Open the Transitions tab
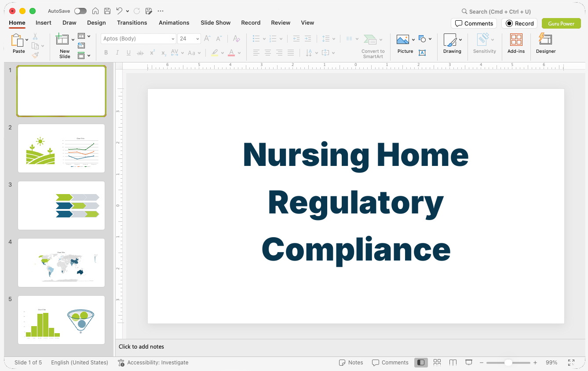Viewport: 588px width, 371px height. point(132,22)
